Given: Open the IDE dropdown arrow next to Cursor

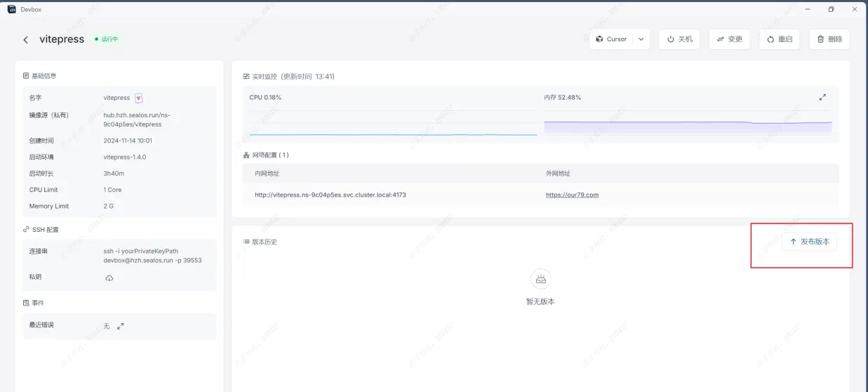Looking at the screenshot, I should pos(641,39).
